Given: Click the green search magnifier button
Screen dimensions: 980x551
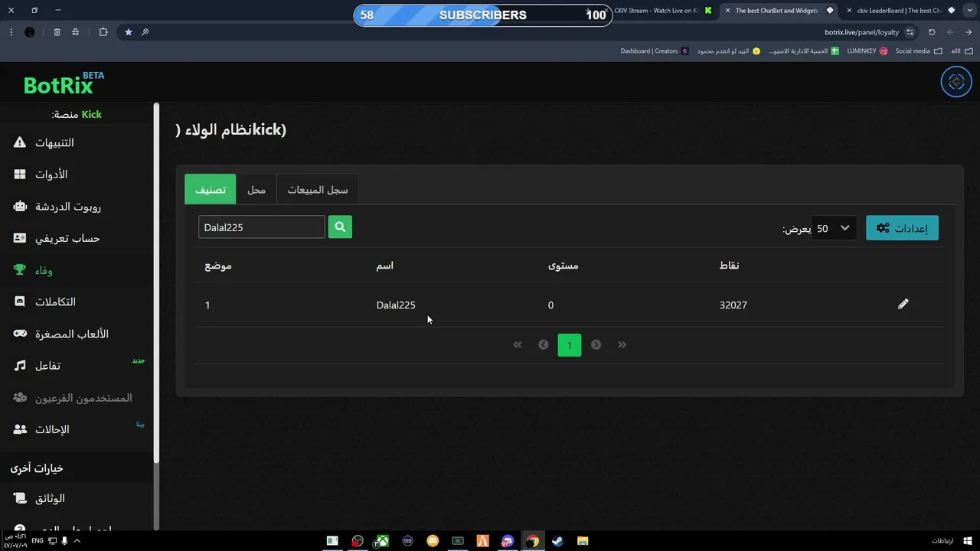Looking at the screenshot, I should point(340,227).
